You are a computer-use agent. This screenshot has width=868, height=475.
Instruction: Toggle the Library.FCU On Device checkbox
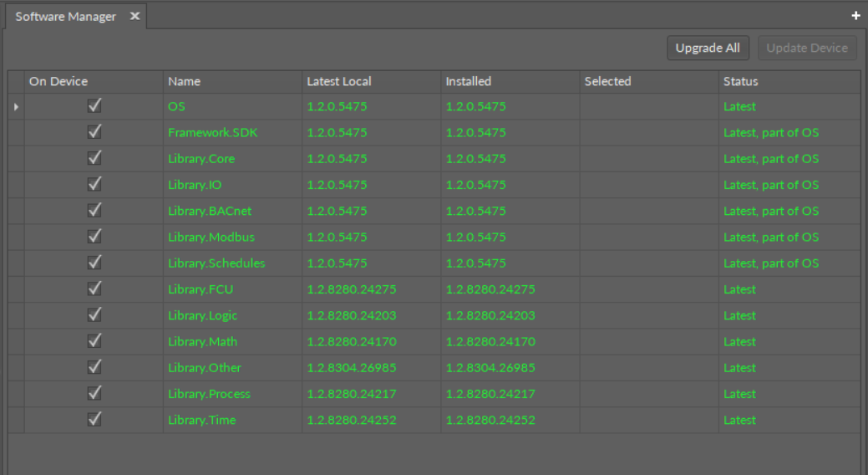94,289
